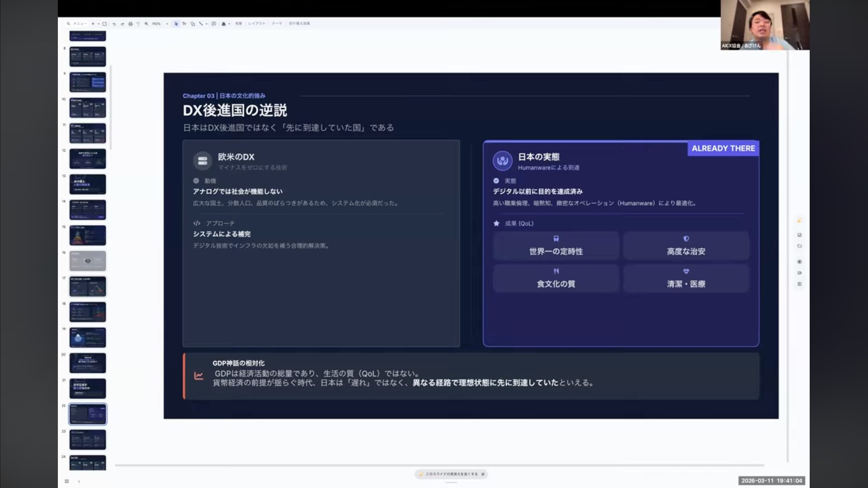Select the shape insert tool
The height and width of the screenshot is (488, 868).
tap(193, 23)
